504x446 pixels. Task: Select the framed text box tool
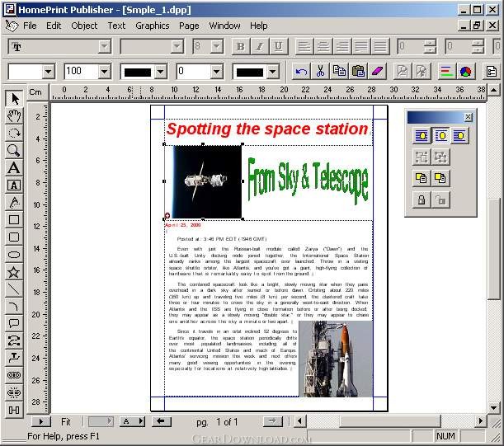coord(14,185)
